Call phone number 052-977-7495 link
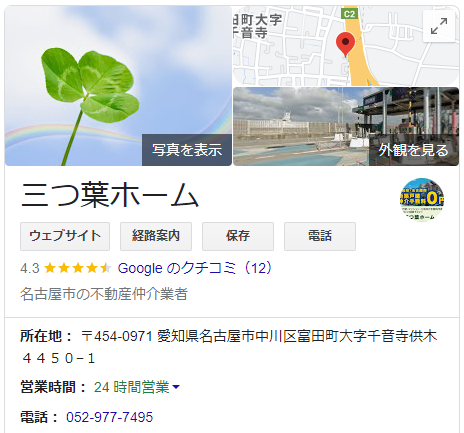Image resolution: width=464 pixels, height=433 pixels. pos(109,417)
